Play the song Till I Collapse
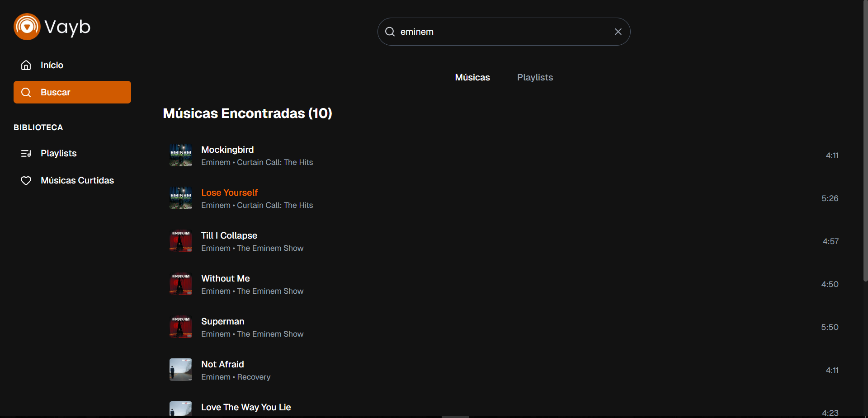Image resolution: width=868 pixels, height=418 pixels. [229, 235]
